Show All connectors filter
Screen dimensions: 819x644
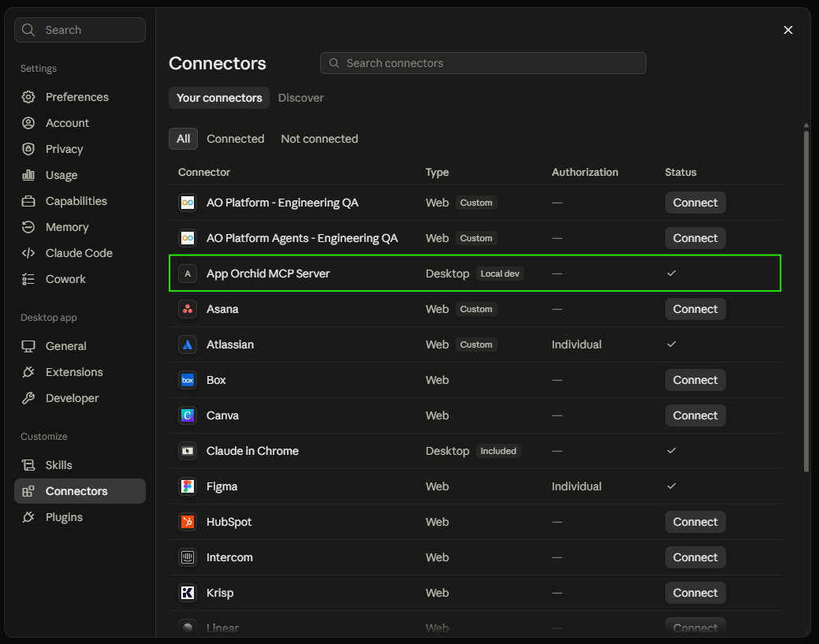pyautogui.click(x=184, y=139)
